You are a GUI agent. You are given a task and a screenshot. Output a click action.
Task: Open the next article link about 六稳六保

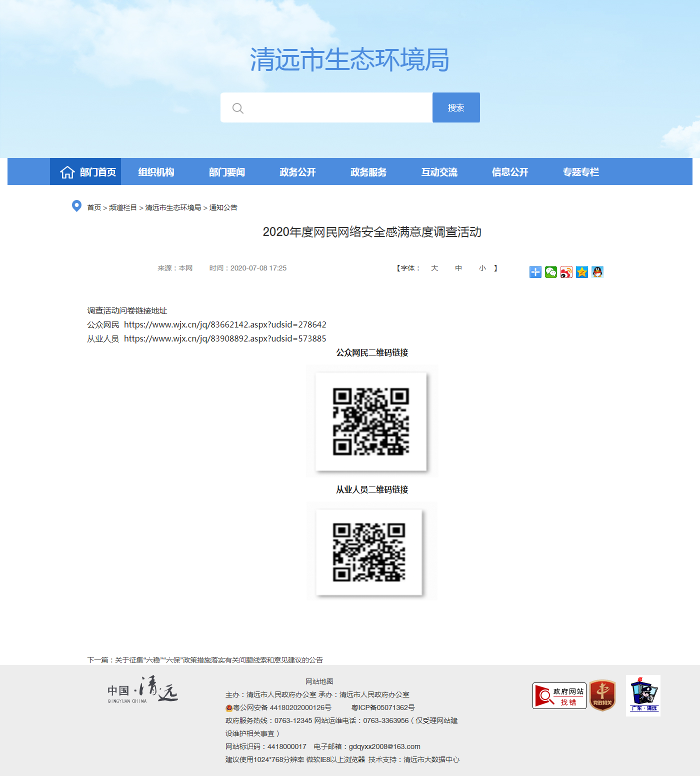click(219, 660)
